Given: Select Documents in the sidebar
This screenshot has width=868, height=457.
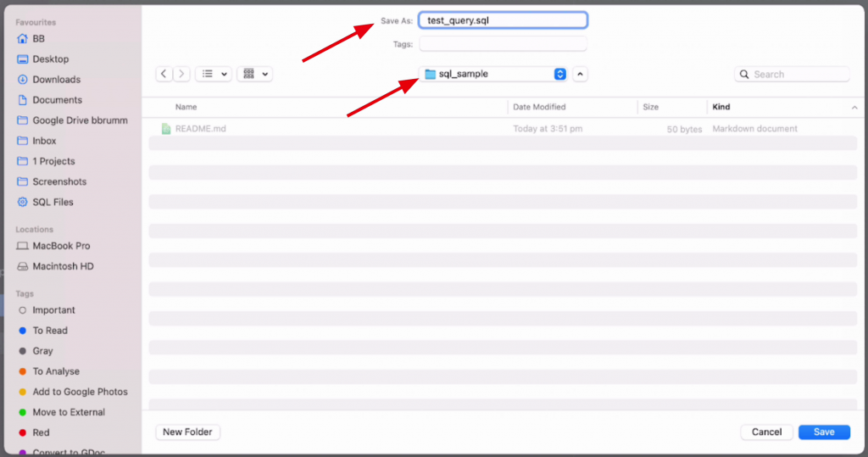Looking at the screenshot, I should click(x=57, y=100).
